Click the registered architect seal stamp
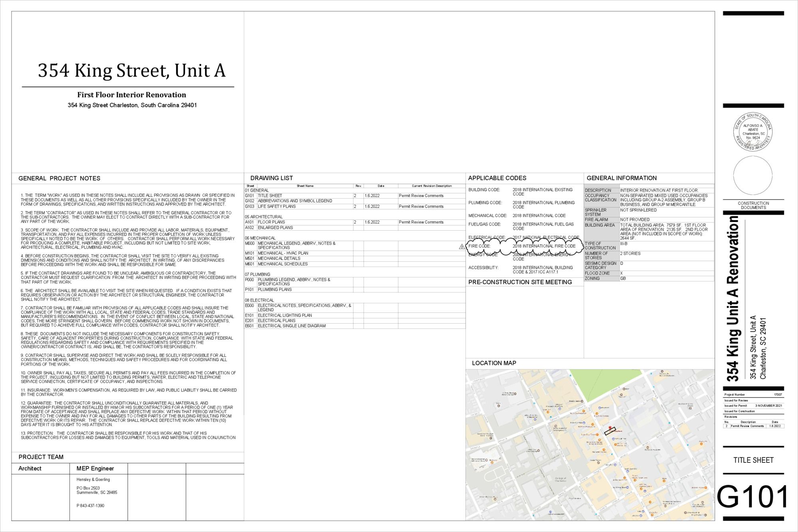 [x=753, y=131]
